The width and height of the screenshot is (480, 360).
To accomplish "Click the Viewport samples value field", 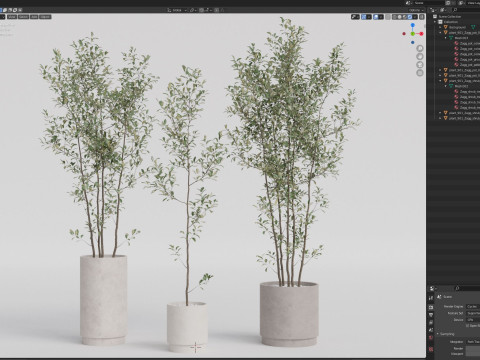I will click(473, 354).
